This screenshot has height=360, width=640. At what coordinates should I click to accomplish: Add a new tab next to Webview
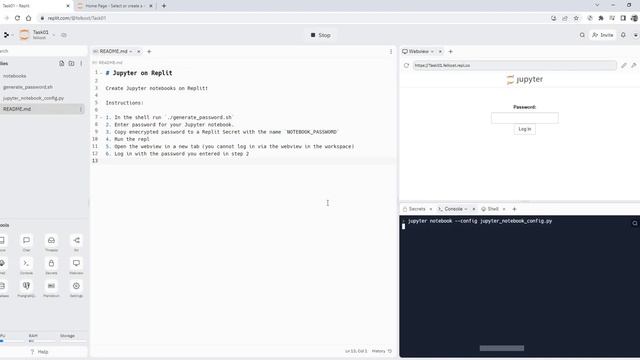(451, 51)
